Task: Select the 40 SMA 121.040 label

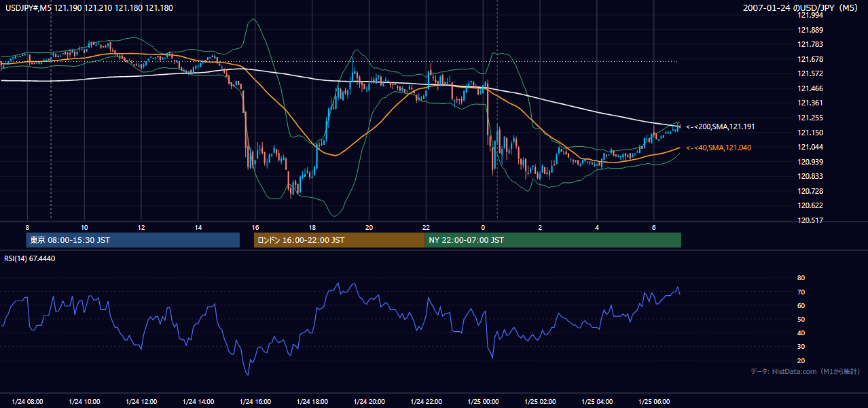Action: tap(719, 148)
